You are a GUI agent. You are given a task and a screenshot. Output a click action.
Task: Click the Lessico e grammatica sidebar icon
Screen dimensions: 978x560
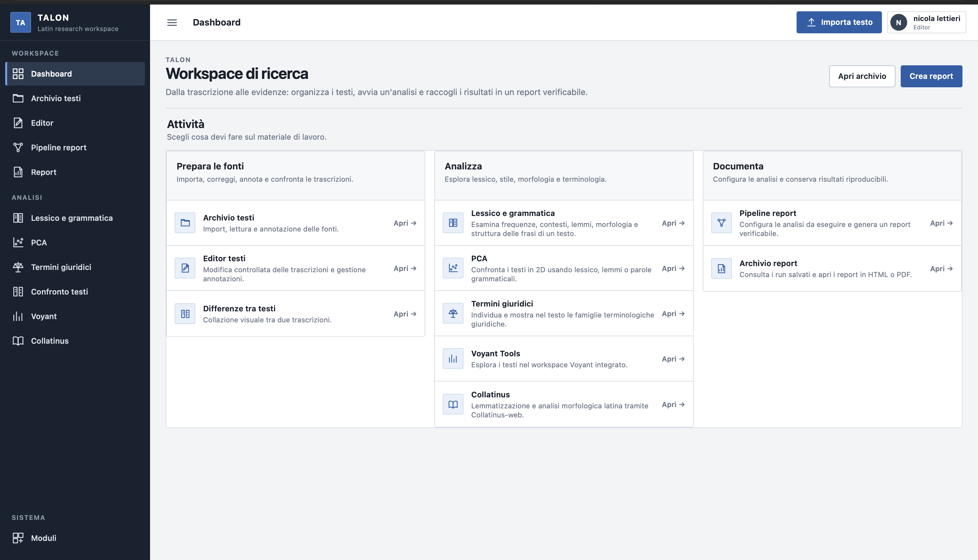(18, 218)
